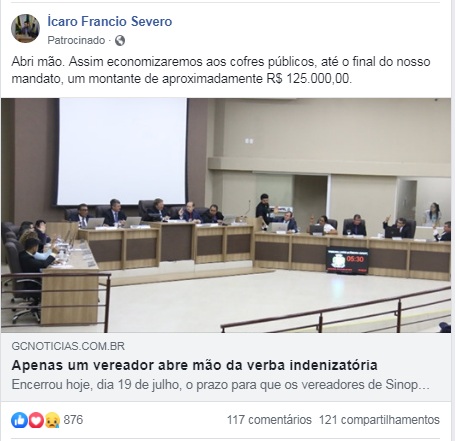Click the Ícaro Francio Severo name link
The image size is (457, 441).
tap(110, 21)
